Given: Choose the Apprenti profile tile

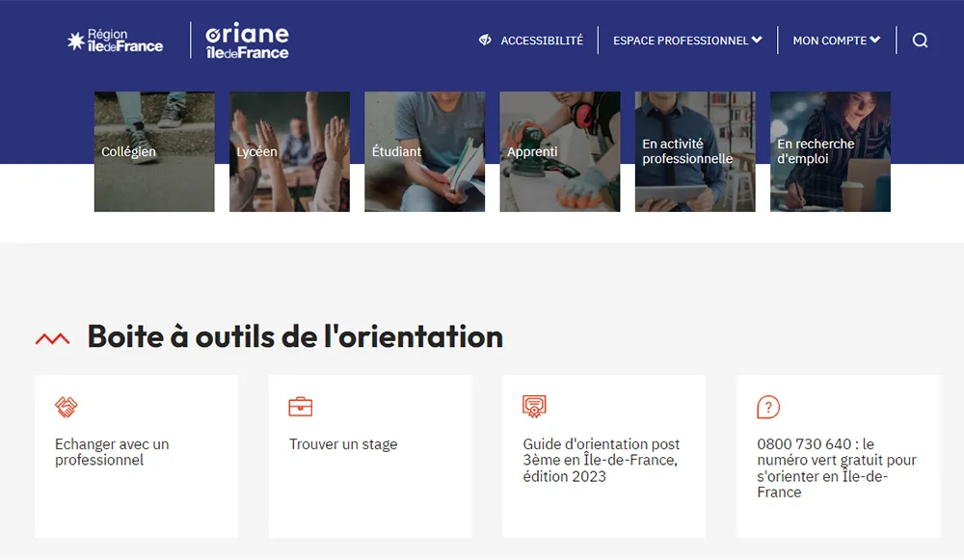Looking at the screenshot, I should pos(560,152).
